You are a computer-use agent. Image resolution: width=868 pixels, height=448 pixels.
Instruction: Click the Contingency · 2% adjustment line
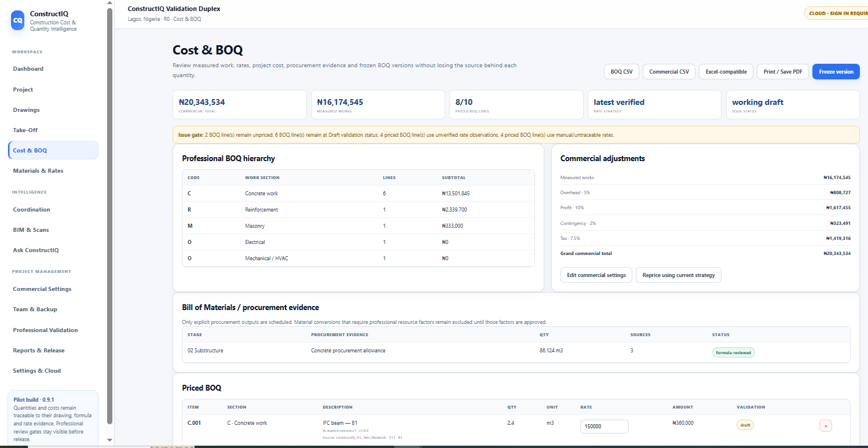(x=705, y=223)
